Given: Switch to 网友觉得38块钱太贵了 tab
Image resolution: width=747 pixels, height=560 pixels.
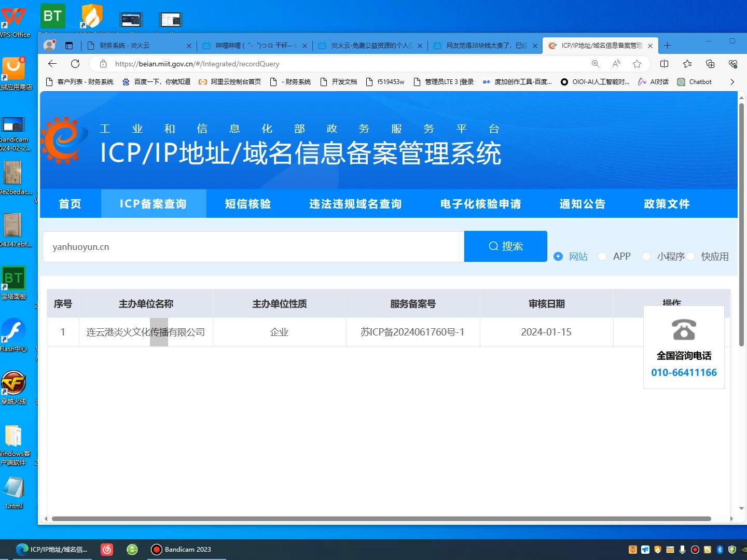Looking at the screenshot, I should pos(485,46).
